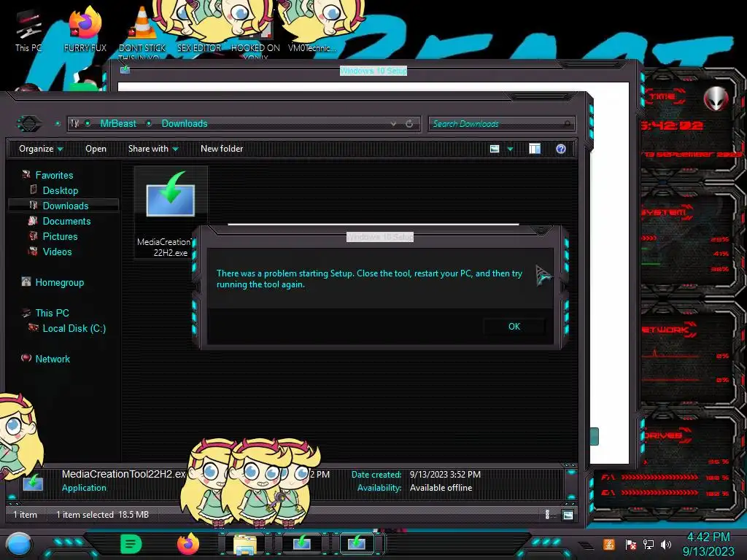
Task: Open the volume speaker tray icon
Action: point(665,545)
